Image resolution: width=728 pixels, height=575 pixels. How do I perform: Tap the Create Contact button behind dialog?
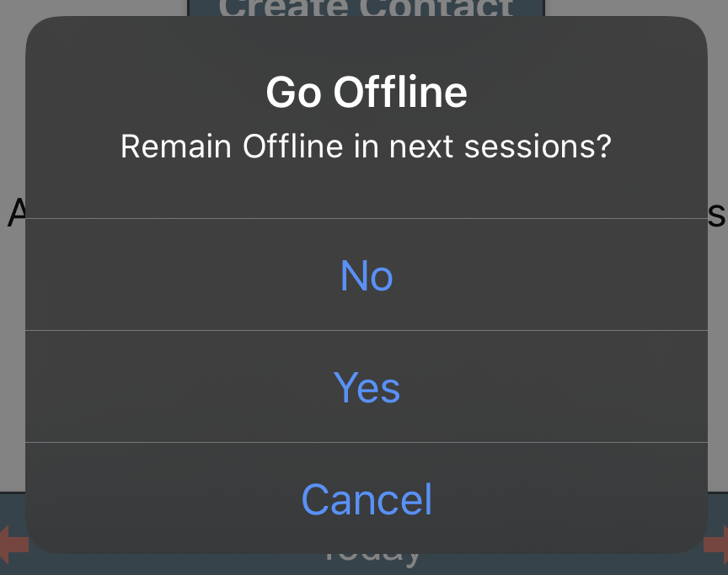coord(366,8)
